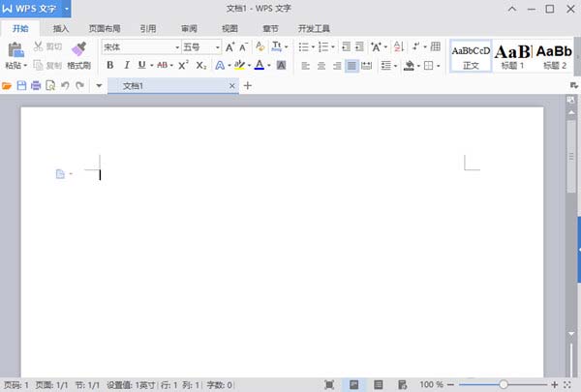This screenshot has width=581, height=392.
Task: Apply the 标题 1 heading style
Action: (x=512, y=54)
